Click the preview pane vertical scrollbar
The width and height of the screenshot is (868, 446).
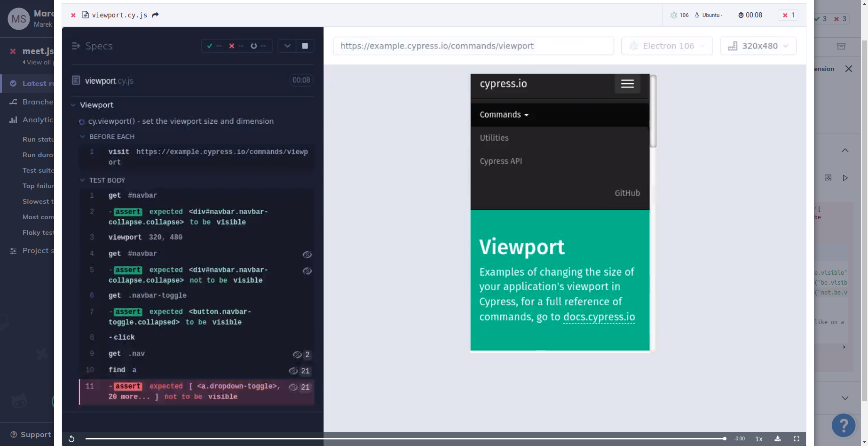point(653,111)
